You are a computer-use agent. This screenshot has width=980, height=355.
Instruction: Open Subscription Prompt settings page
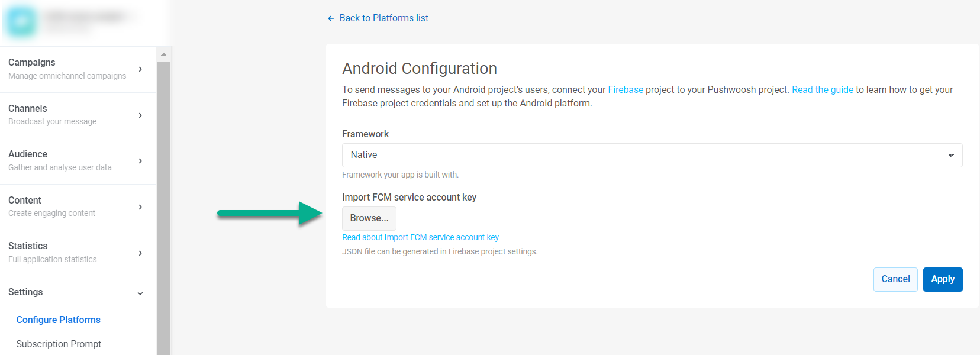coord(59,344)
